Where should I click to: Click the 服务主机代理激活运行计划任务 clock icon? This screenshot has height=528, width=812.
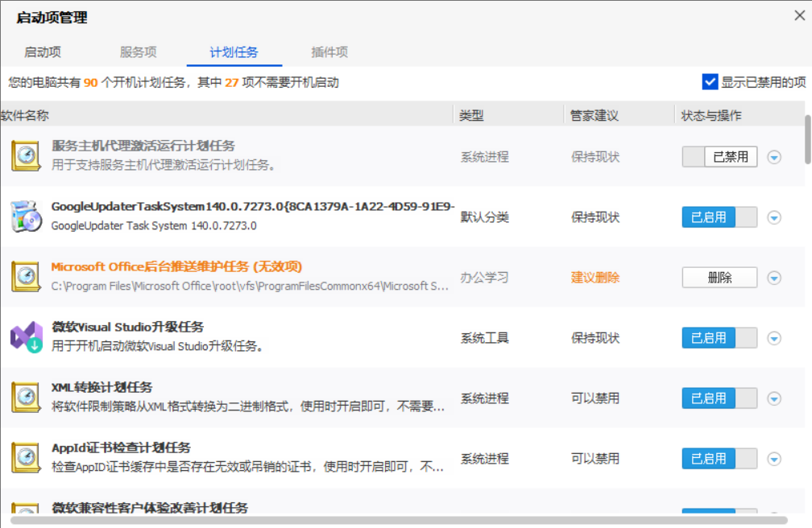tap(26, 156)
